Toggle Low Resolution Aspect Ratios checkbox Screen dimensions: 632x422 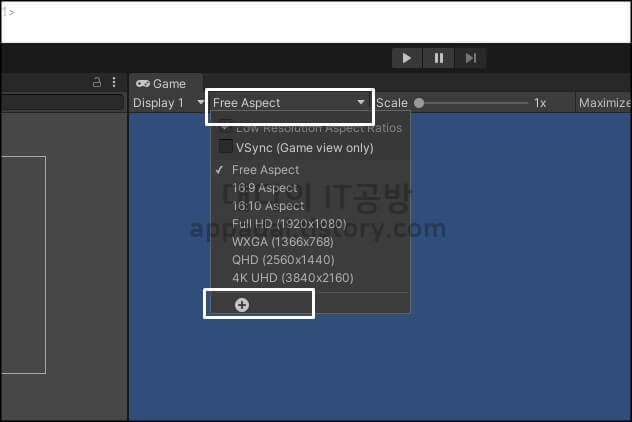[225, 127]
